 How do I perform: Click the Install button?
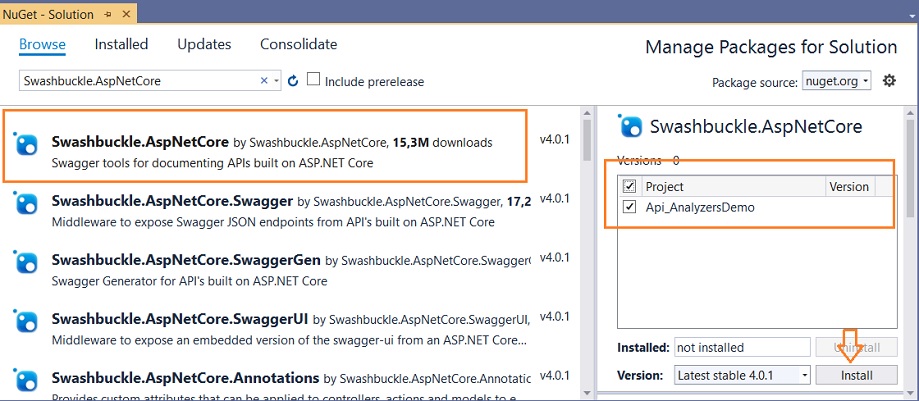tap(856, 375)
